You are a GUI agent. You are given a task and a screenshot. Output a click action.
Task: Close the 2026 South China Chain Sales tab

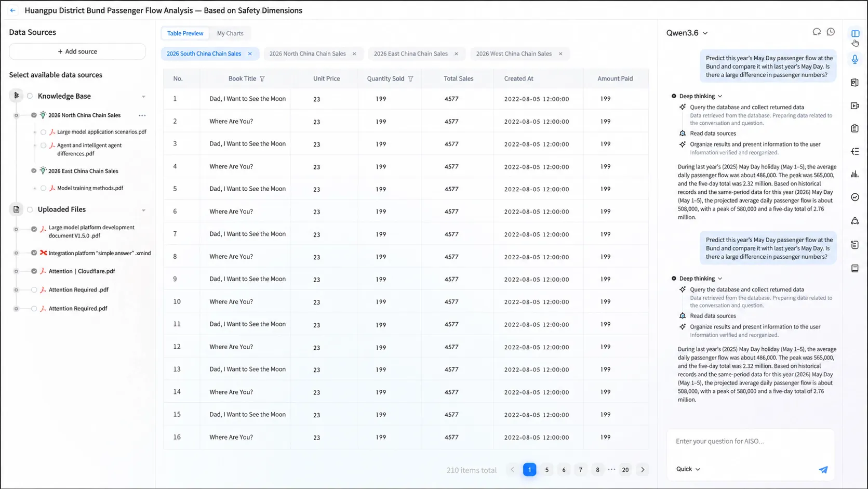(x=250, y=54)
